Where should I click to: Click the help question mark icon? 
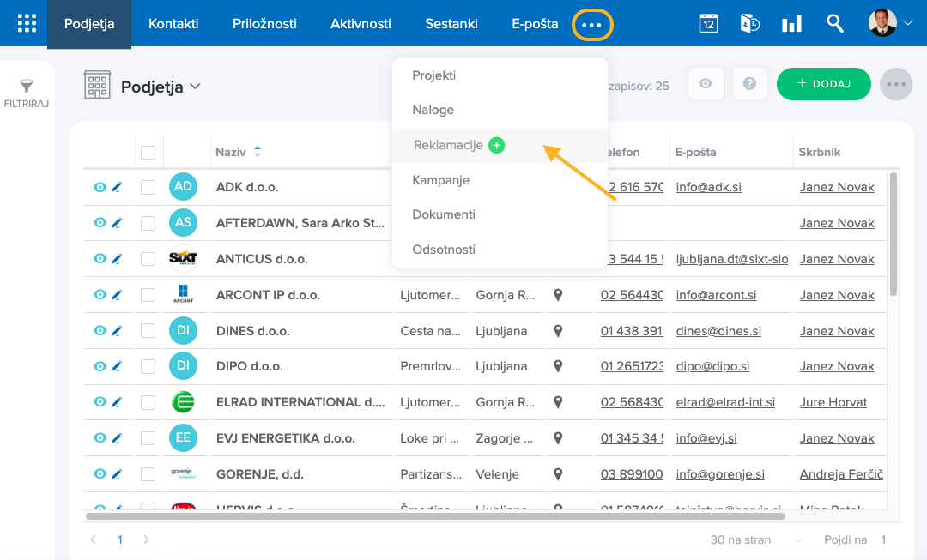coord(750,84)
